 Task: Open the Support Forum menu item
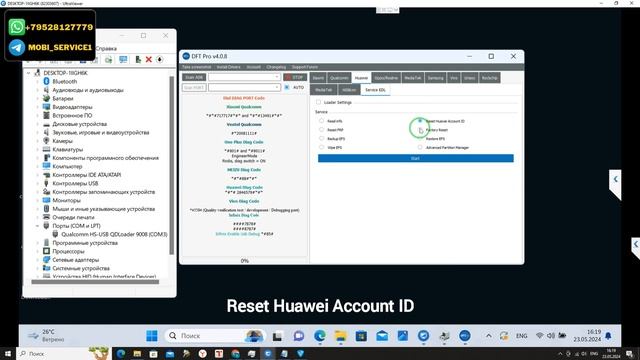[304, 67]
